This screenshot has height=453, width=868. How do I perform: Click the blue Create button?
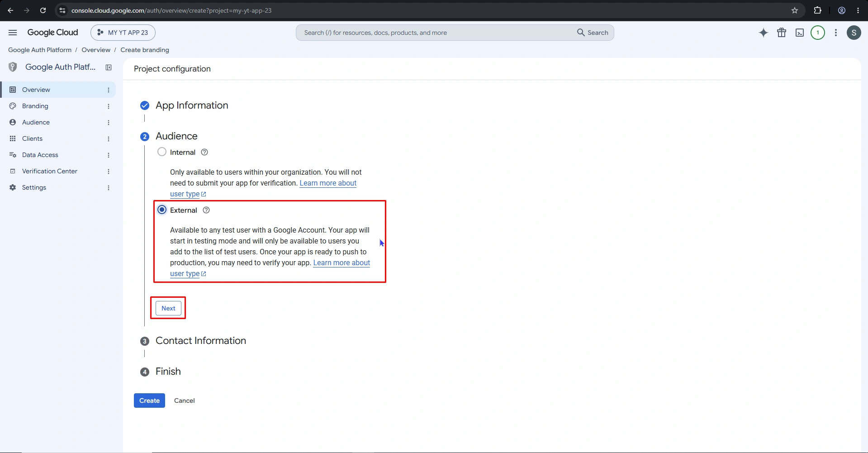(x=149, y=401)
